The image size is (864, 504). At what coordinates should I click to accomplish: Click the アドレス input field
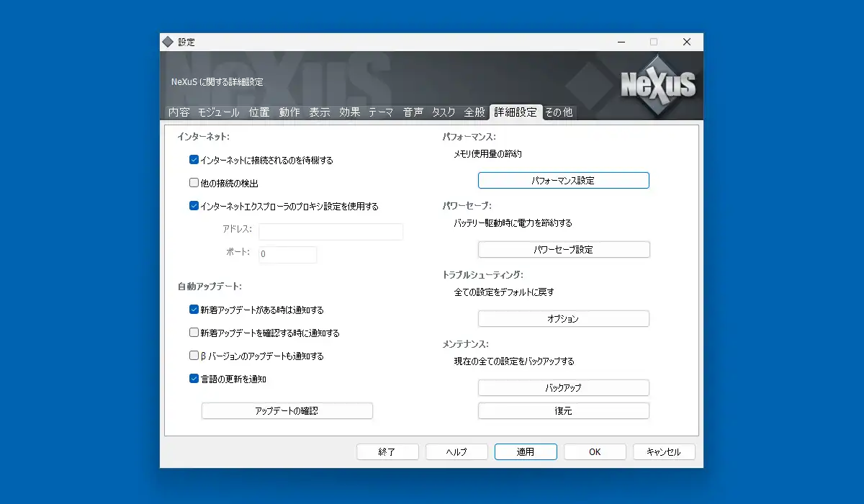pos(330,231)
